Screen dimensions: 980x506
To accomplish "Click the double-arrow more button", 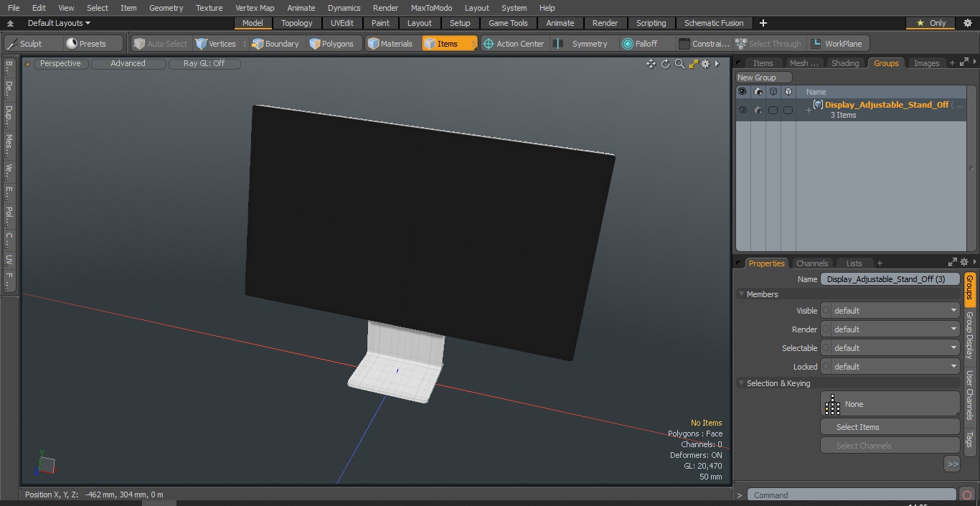I will coord(952,464).
